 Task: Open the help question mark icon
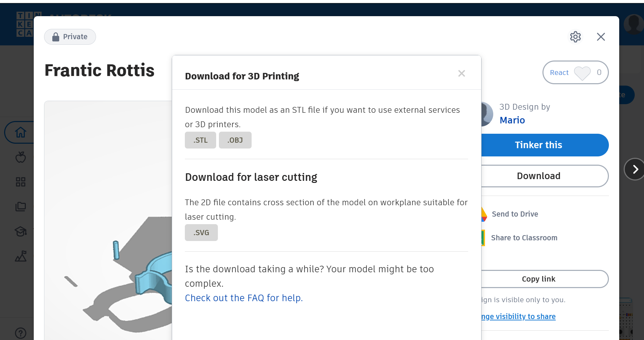pos(21,333)
